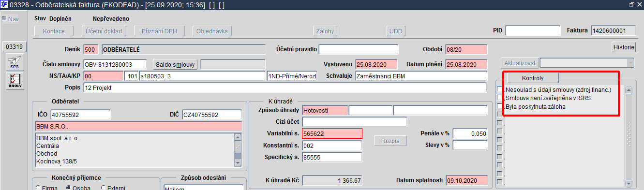Click the Objednávka button
644x190 pixels.
tap(211, 31)
